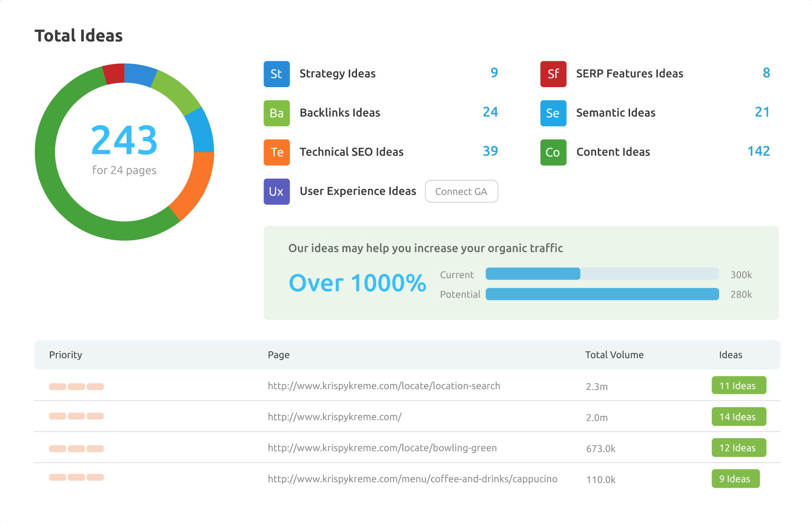
Task: Click the coffee-and-drinks/cappucino page link
Action: tap(412, 479)
